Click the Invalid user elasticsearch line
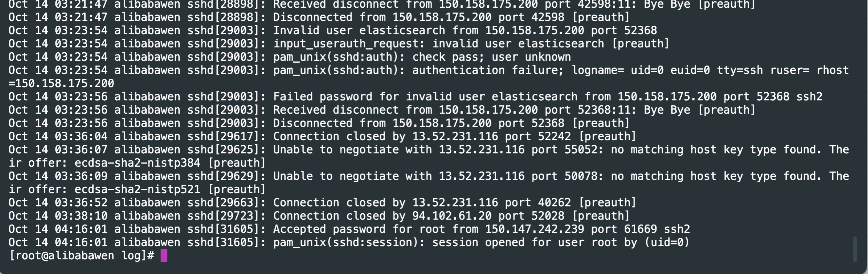 (333, 30)
